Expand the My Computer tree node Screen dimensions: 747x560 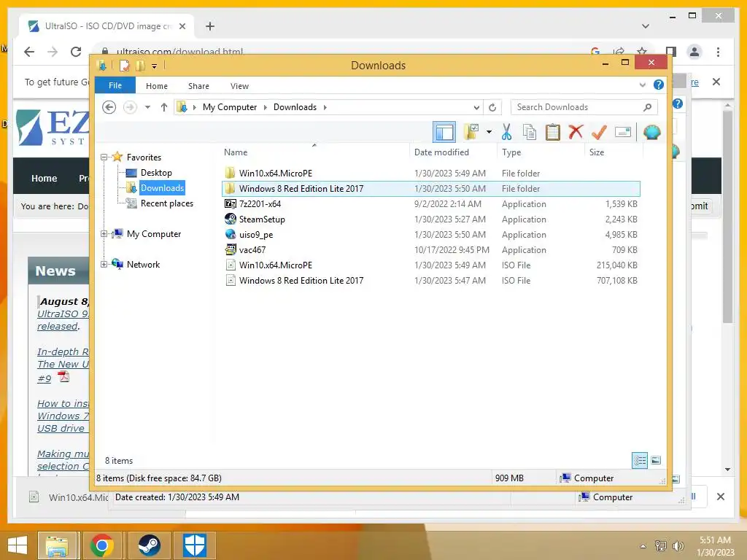(x=104, y=234)
